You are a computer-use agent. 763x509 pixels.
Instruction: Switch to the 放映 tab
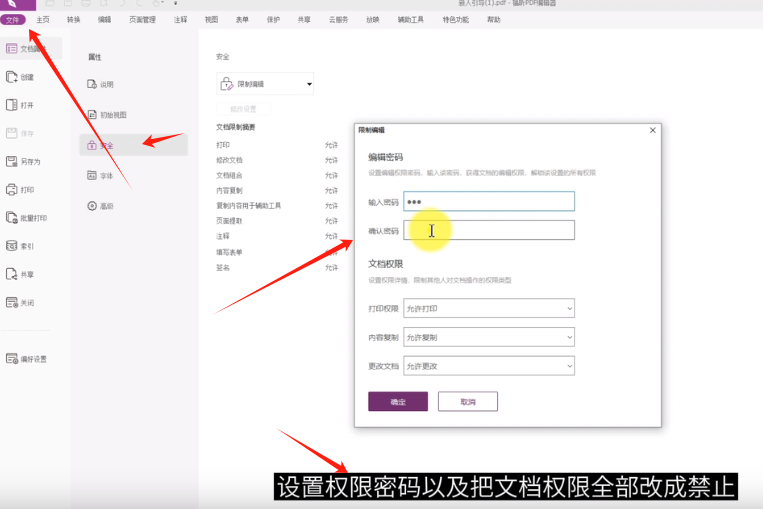pyautogui.click(x=373, y=19)
